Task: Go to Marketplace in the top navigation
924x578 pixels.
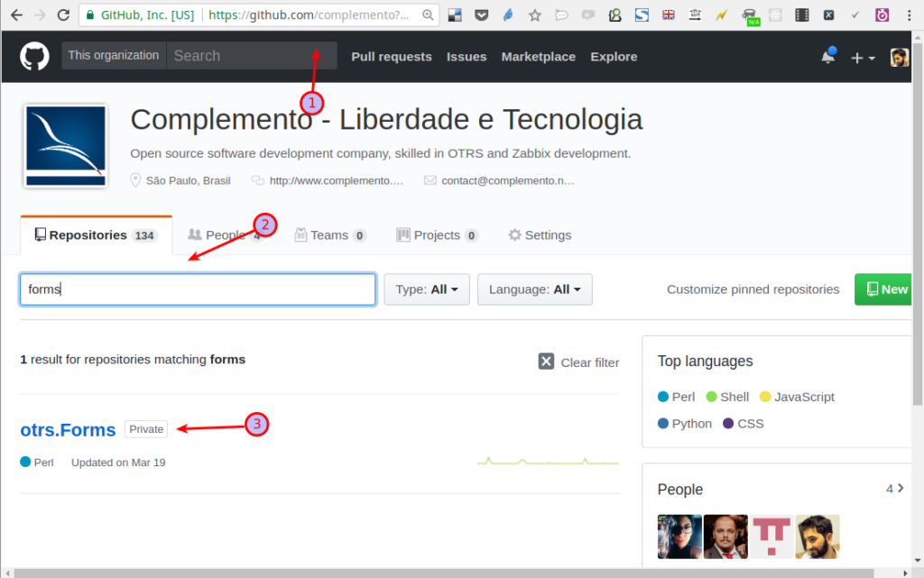Action: click(x=538, y=57)
